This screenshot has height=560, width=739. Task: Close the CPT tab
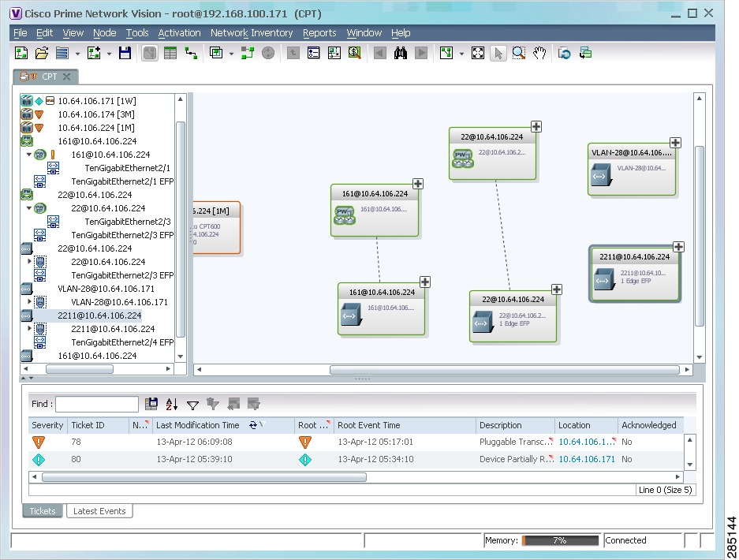(x=67, y=77)
